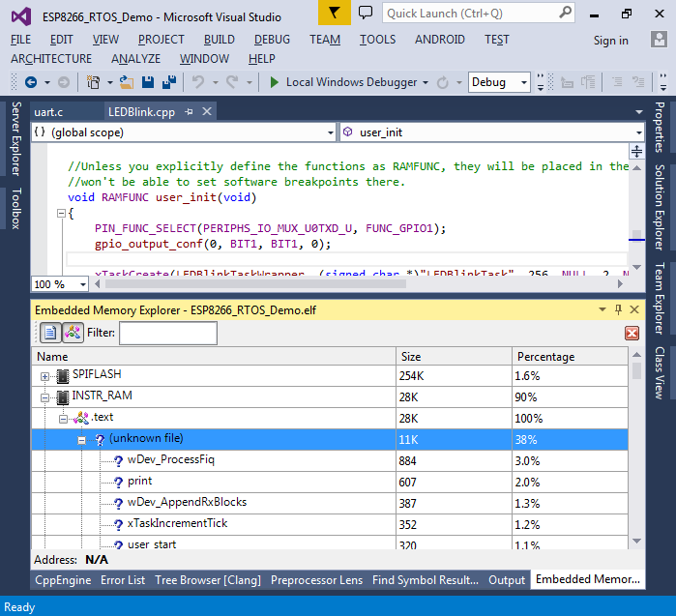This screenshot has height=616, width=676.
Task: Collapse the user_init code block
Action: tap(61, 213)
